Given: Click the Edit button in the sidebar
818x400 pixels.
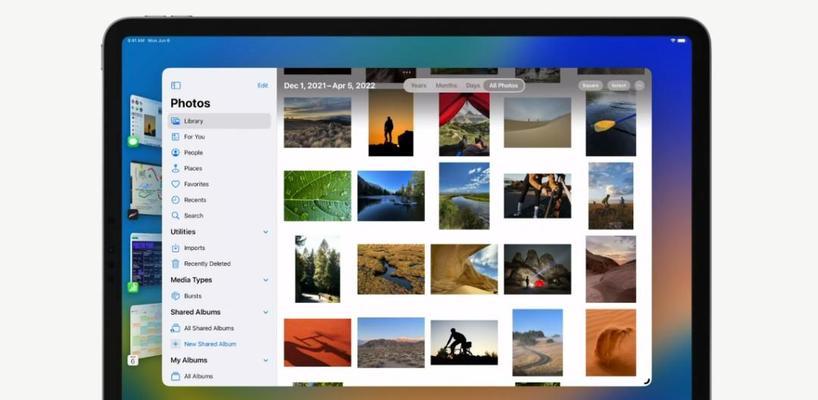Looking at the screenshot, I should point(263,85).
